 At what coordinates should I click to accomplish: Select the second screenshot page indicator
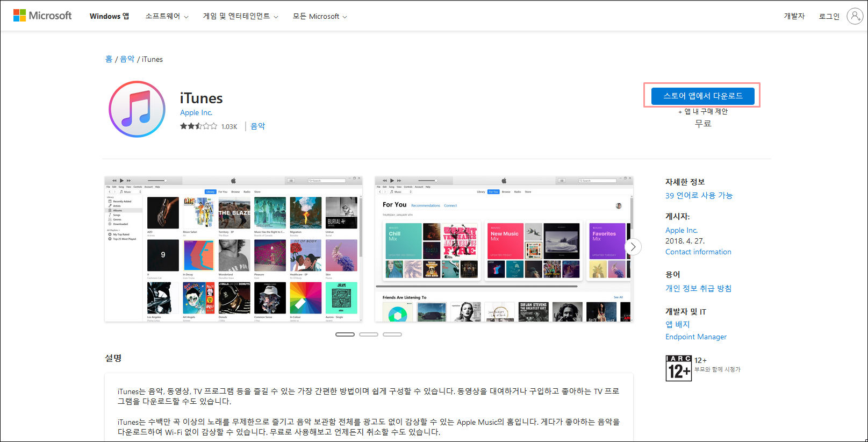pos(369,334)
